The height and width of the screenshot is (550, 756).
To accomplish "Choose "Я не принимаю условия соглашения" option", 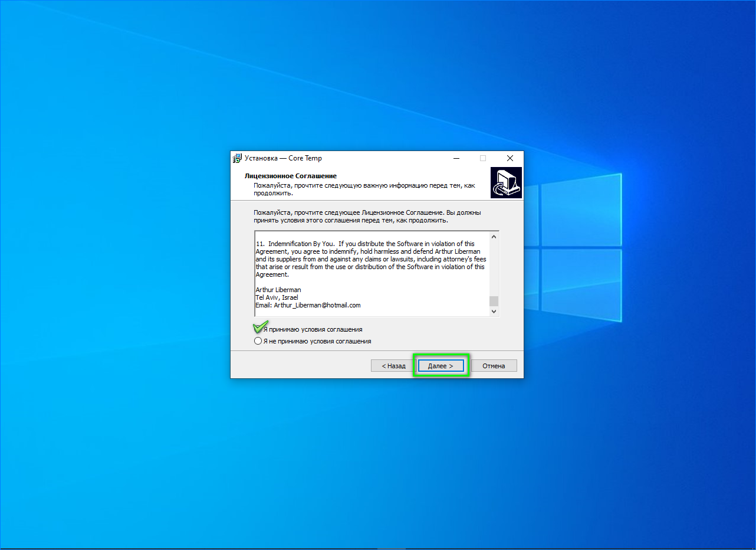I will point(258,341).
